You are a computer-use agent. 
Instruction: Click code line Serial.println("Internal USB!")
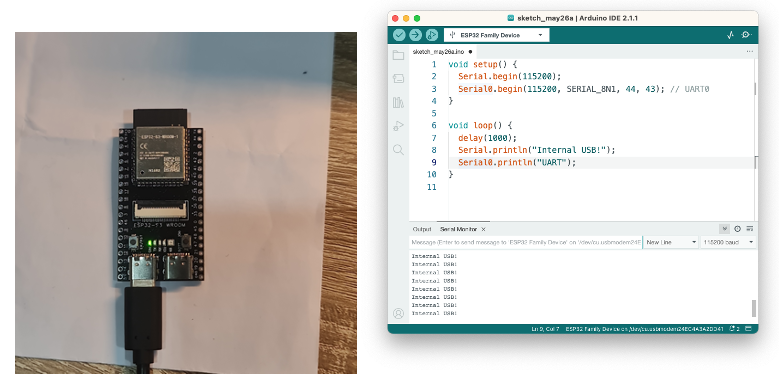point(537,150)
